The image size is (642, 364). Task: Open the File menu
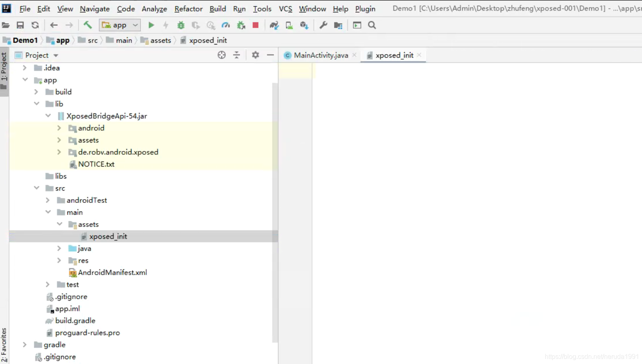[x=25, y=9]
